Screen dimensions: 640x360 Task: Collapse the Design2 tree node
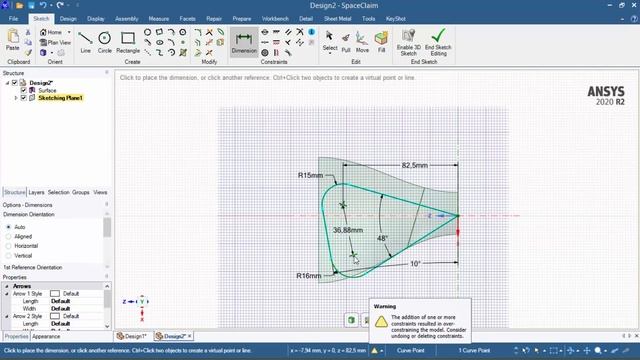7,83
